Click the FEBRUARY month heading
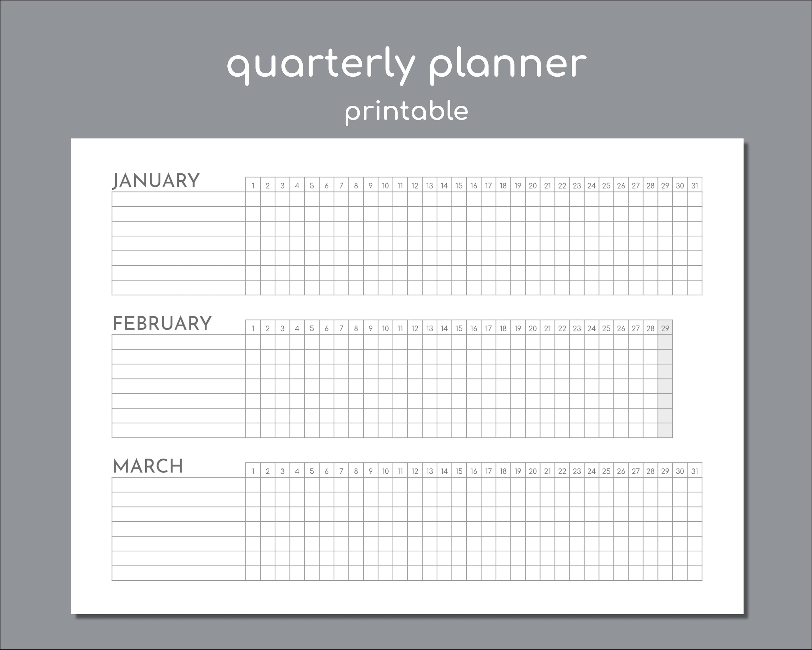The height and width of the screenshot is (650, 812). pos(162,323)
